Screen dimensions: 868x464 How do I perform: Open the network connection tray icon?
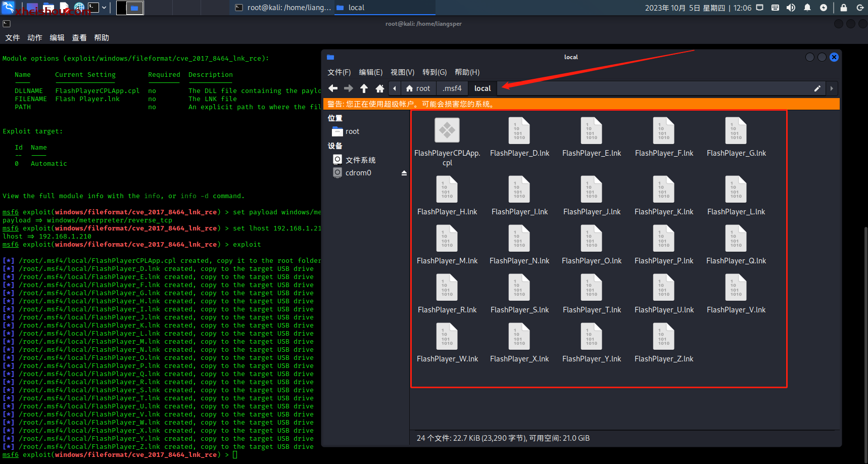[x=760, y=8]
